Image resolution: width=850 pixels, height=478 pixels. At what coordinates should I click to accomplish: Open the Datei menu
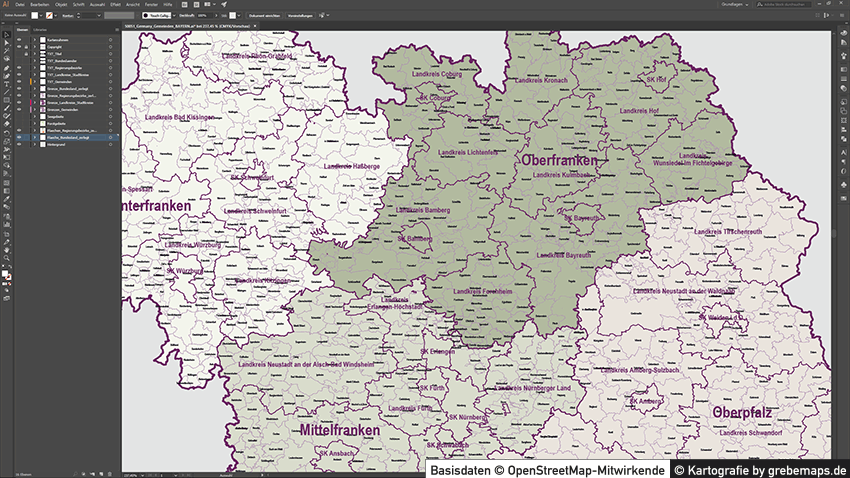point(20,5)
